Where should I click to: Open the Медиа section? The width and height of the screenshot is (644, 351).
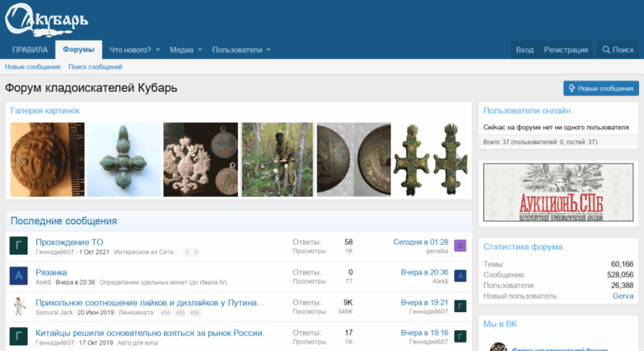[x=182, y=50]
